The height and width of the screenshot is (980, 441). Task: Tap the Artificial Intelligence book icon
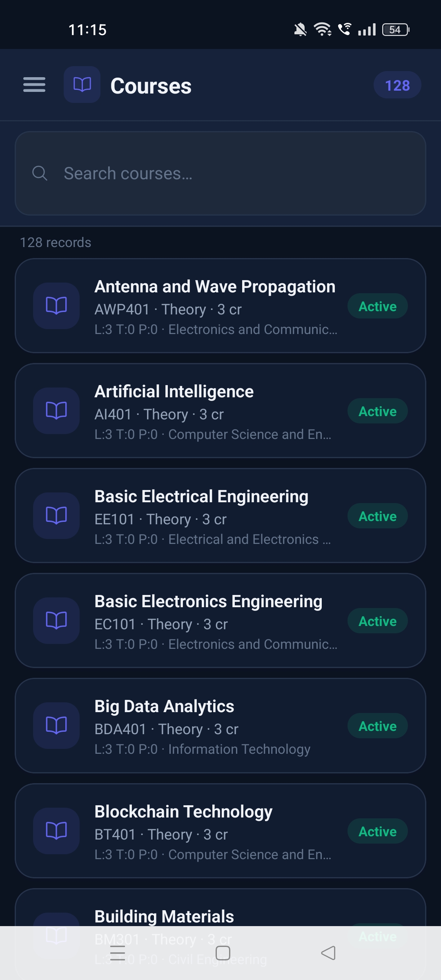pos(56,410)
